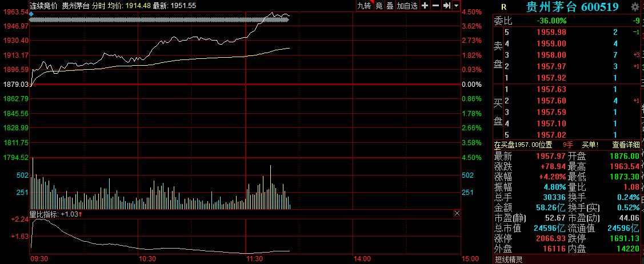Click buy level 4 price 1957.10

(x=551, y=123)
